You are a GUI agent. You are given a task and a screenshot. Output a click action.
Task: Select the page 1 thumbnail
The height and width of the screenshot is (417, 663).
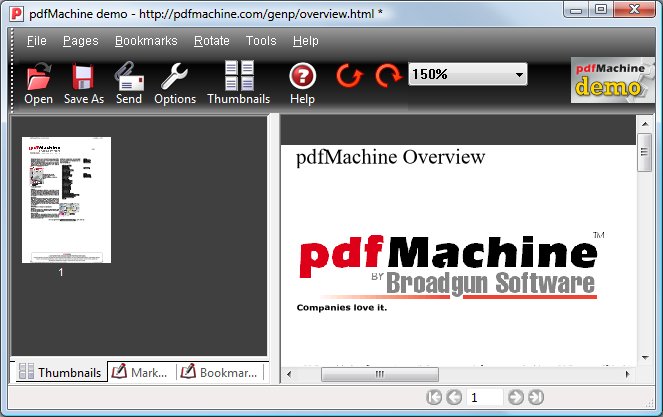(67, 200)
